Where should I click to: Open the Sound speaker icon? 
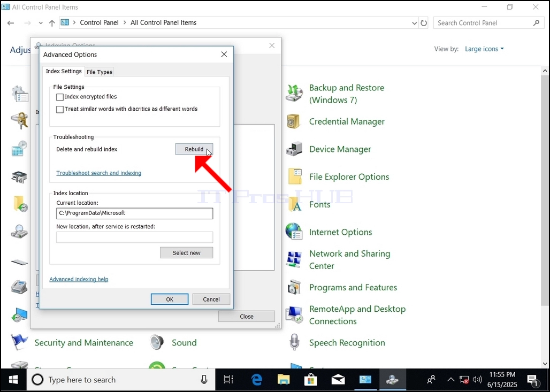157,343
